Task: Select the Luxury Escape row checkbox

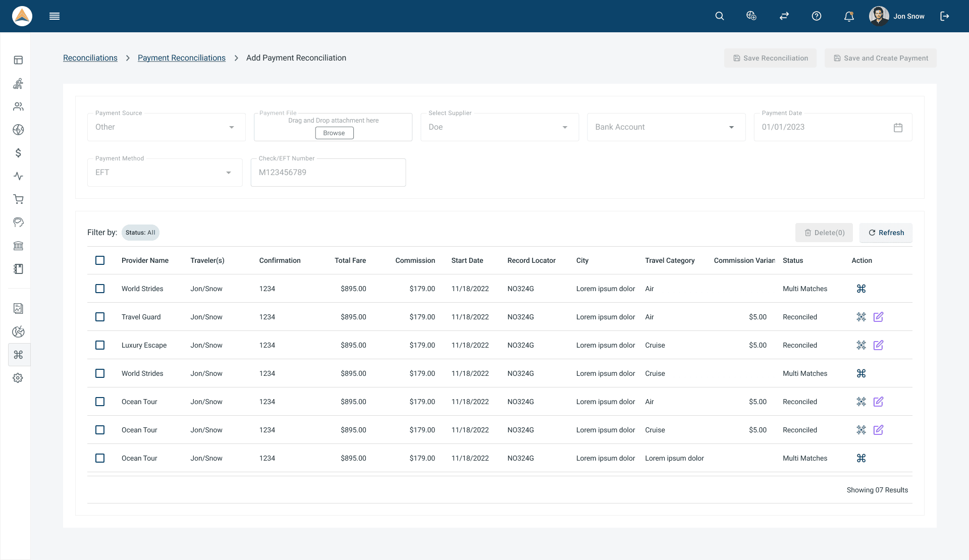Action: (100, 345)
